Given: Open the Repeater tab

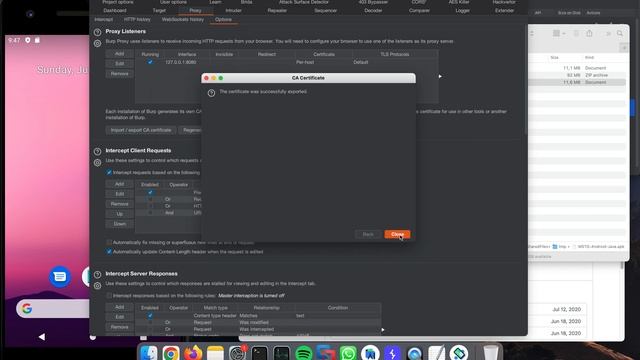Looking at the screenshot, I should tap(277, 11).
